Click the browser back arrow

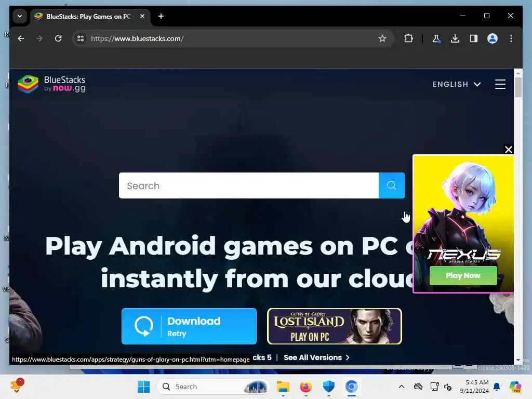pyautogui.click(x=21, y=38)
